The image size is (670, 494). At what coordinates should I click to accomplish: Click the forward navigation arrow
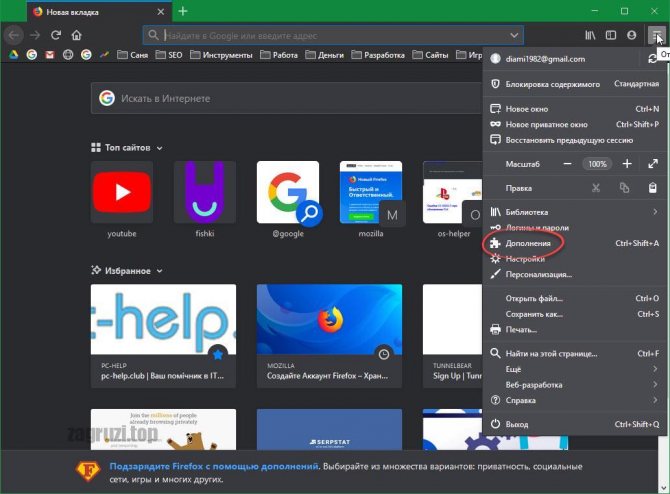pyautogui.click(x=35, y=35)
